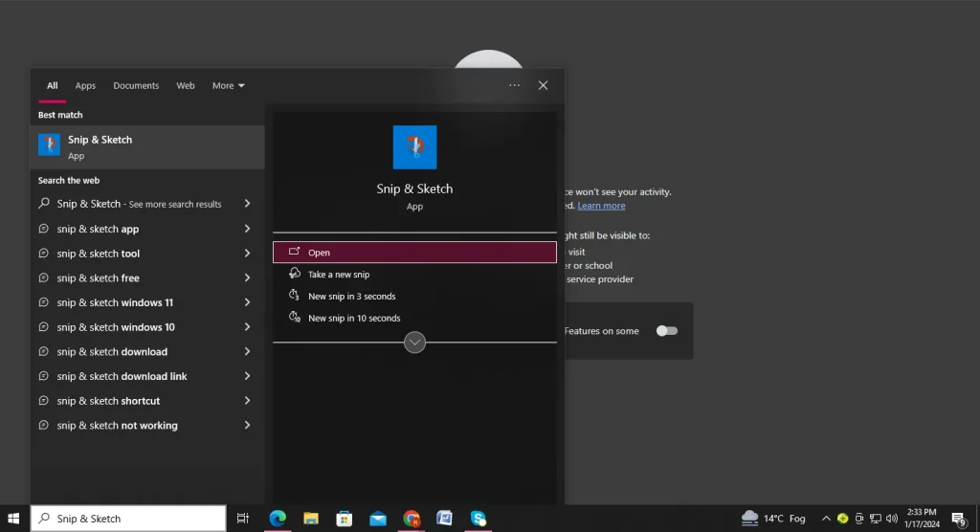
Task: Expand arrow next to snip & sketch windows 10
Action: 248,327
